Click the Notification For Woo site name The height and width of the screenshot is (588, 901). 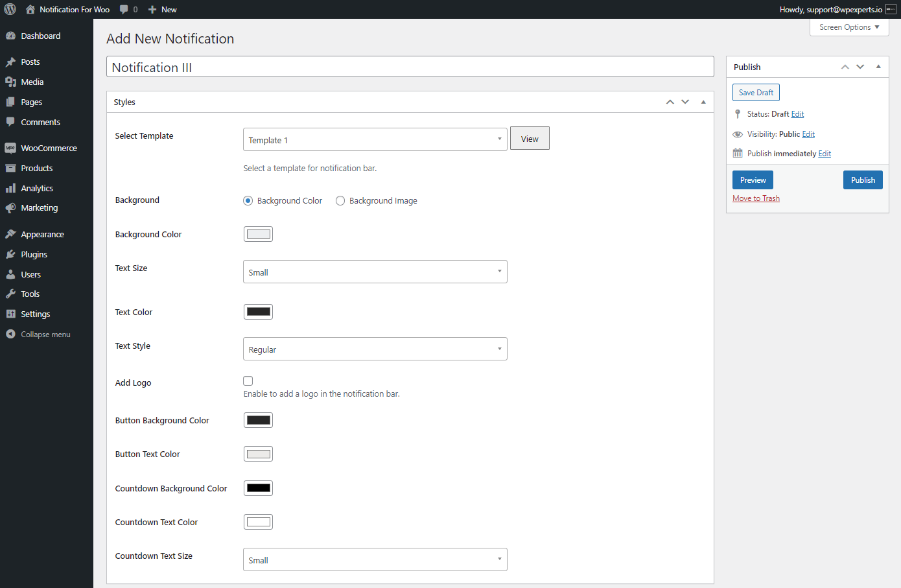click(75, 9)
